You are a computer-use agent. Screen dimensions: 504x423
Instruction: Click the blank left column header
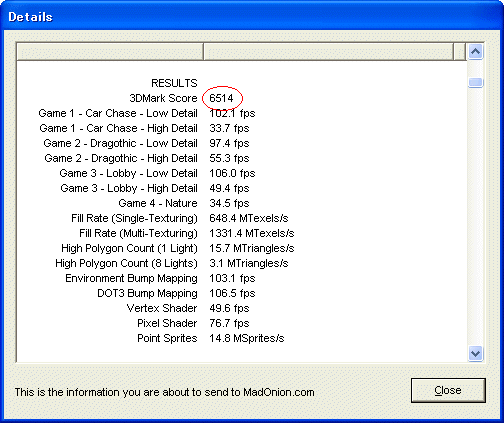coord(110,52)
